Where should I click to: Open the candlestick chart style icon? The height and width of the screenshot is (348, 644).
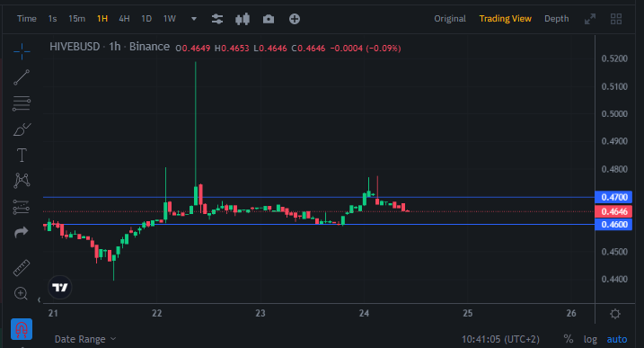pyautogui.click(x=243, y=19)
